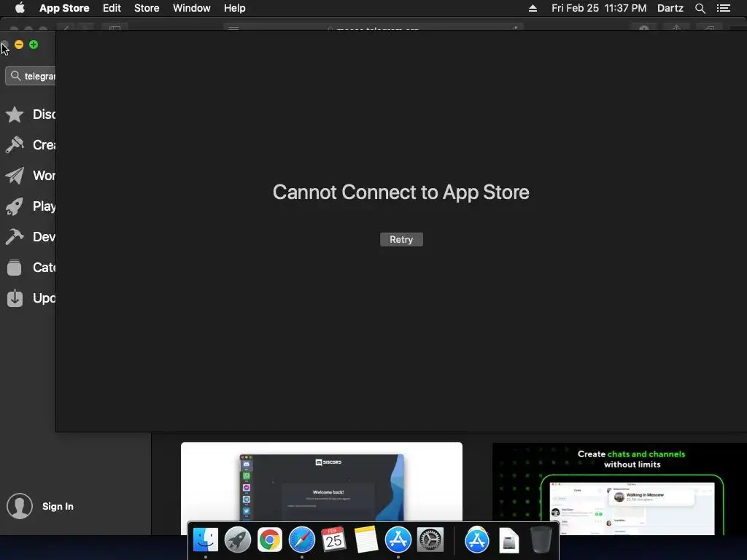Image resolution: width=747 pixels, height=560 pixels.
Task: Click the Sign In link
Action: click(58, 506)
